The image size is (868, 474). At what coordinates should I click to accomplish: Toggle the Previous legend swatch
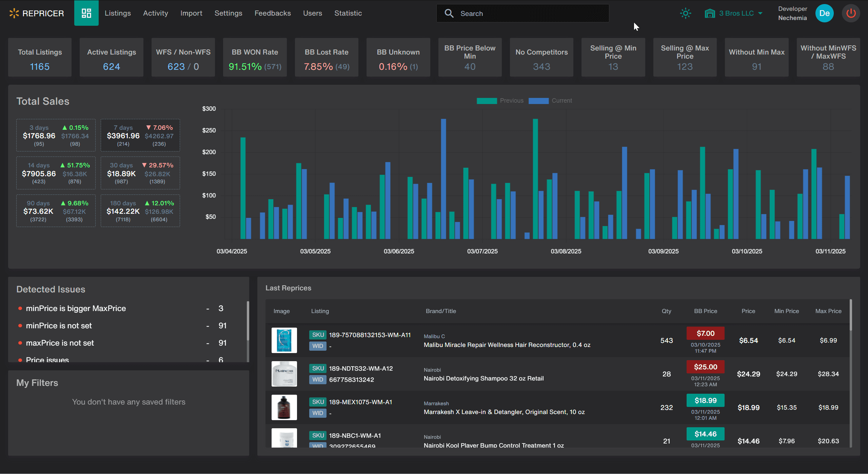point(487,101)
